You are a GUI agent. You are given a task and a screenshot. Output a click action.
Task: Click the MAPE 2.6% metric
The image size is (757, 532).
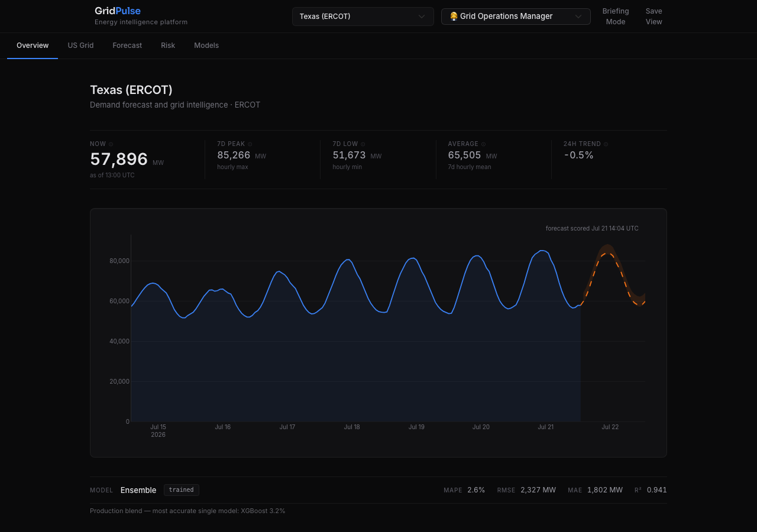pyautogui.click(x=464, y=490)
